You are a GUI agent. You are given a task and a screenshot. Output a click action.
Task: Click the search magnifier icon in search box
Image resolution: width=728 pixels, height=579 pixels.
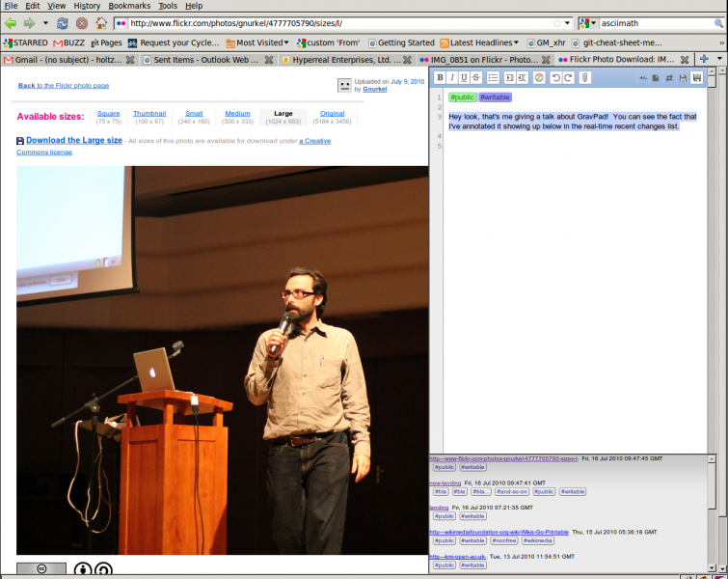click(x=718, y=23)
